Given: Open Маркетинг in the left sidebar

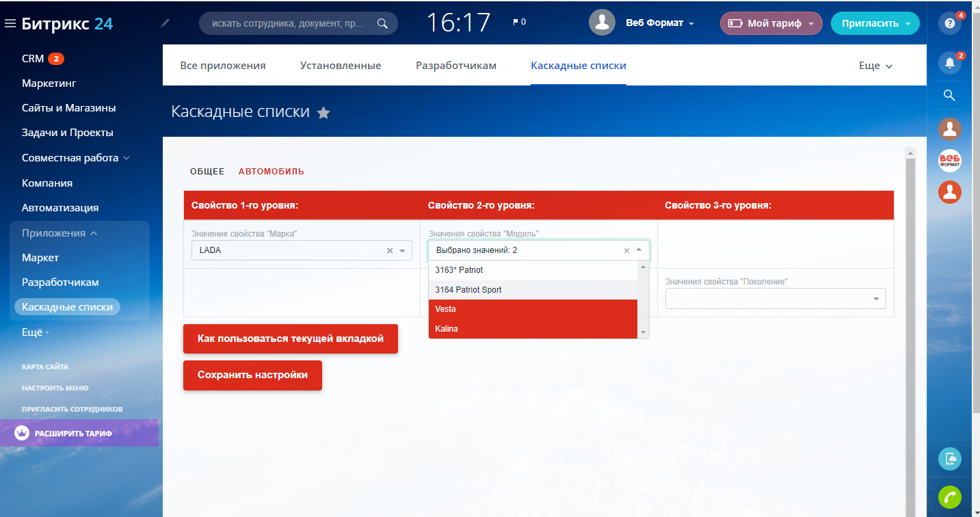Looking at the screenshot, I should coord(49,83).
